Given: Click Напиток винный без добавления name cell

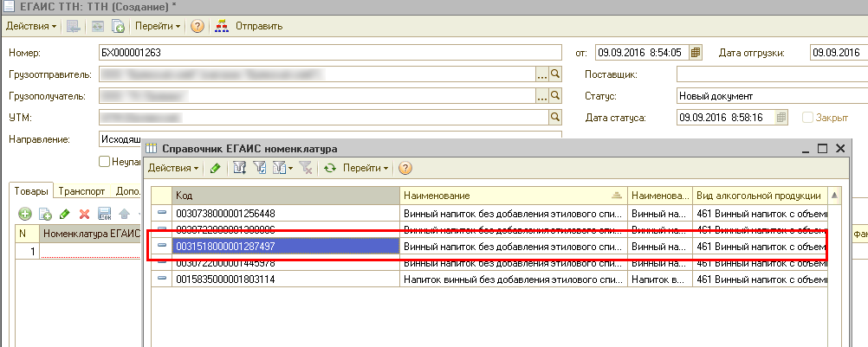Looking at the screenshot, I should (514, 279).
